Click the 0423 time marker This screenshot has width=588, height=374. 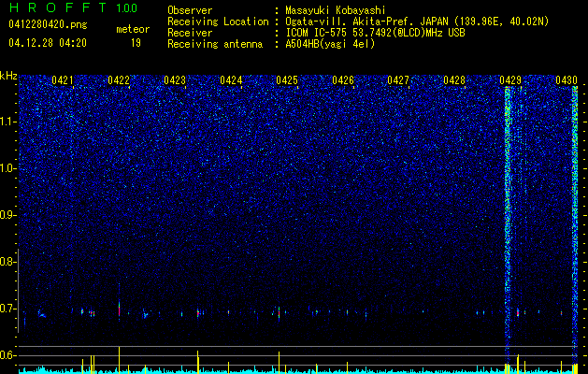pos(175,80)
